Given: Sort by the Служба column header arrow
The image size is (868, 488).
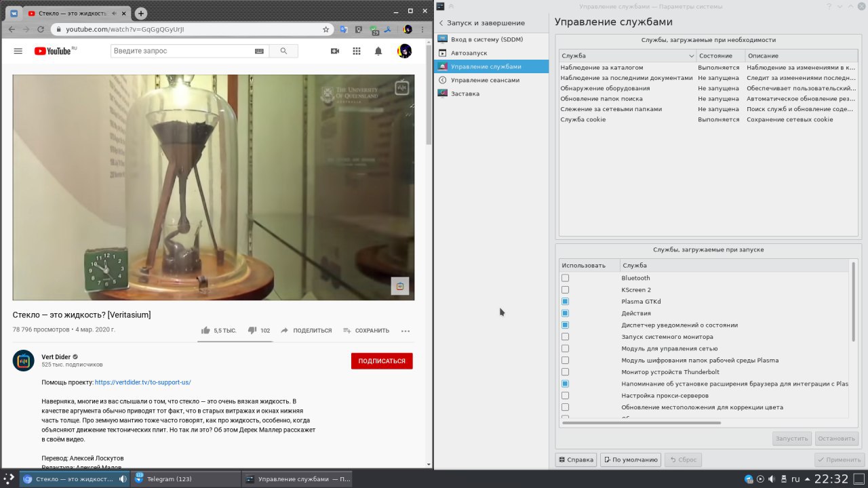Looking at the screenshot, I should [691, 56].
